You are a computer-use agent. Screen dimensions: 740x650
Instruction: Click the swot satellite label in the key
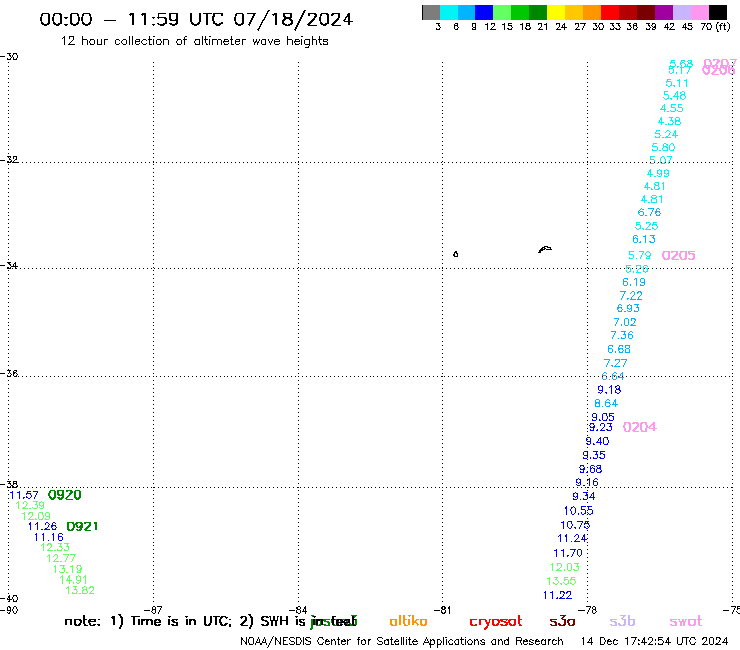point(686,622)
